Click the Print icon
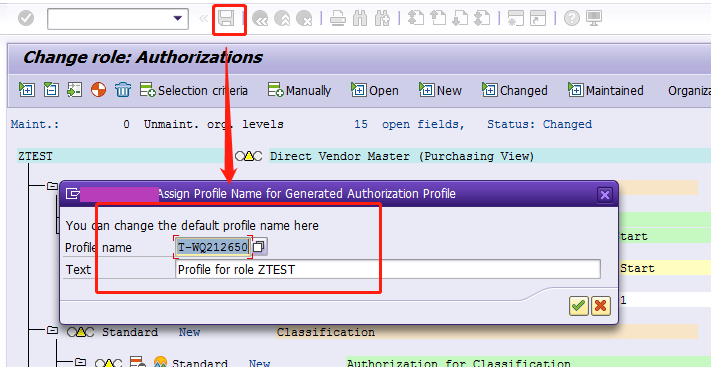 coord(338,19)
